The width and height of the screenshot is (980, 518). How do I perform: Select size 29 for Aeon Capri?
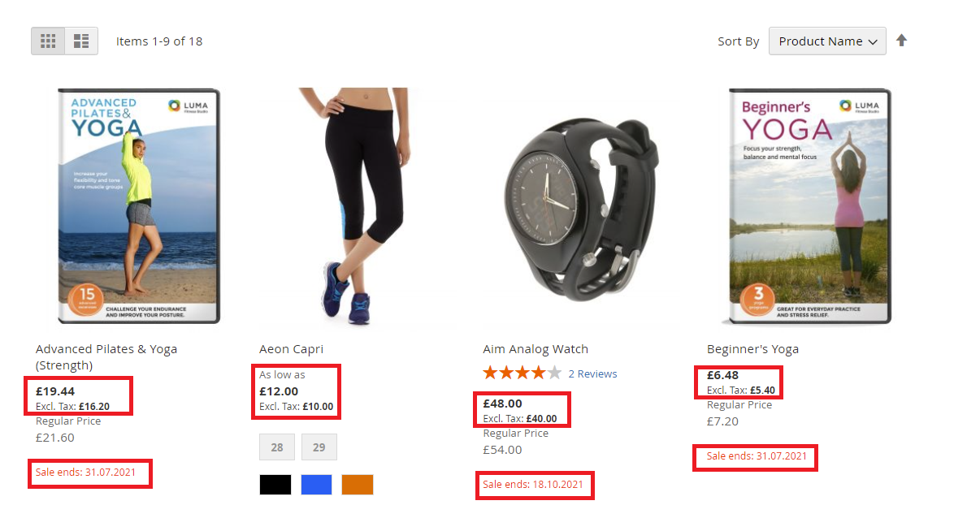(x=319, y=447)
